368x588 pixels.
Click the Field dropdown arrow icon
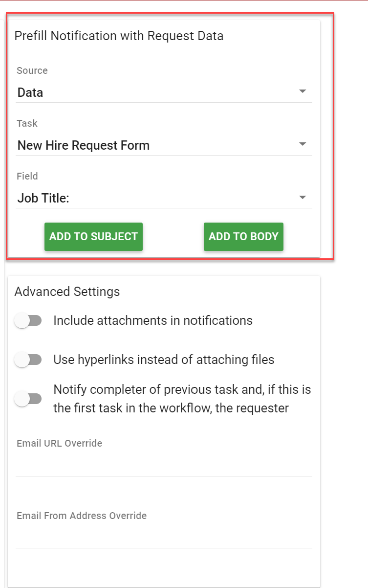coord(303,197)
